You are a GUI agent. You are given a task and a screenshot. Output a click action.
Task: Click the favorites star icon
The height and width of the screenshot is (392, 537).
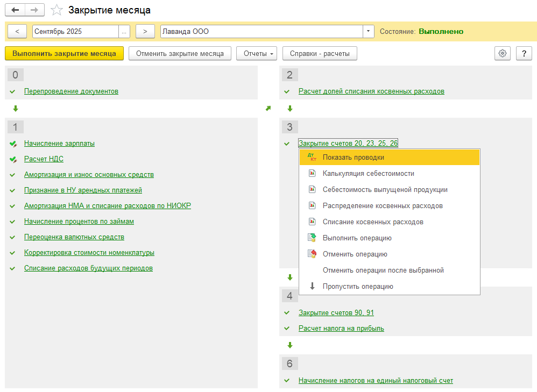[x=56, y=10]
